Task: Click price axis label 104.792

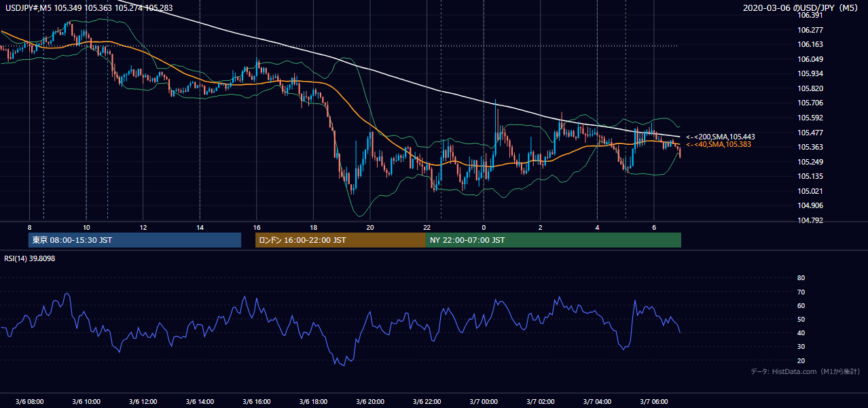Action: pyautogui.click(x=810, y=220)
